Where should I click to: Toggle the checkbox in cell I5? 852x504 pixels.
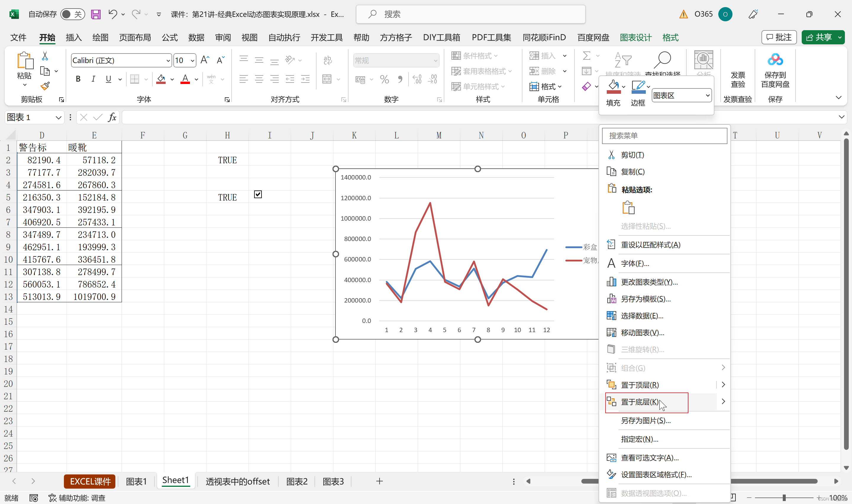tap(258, 194)
